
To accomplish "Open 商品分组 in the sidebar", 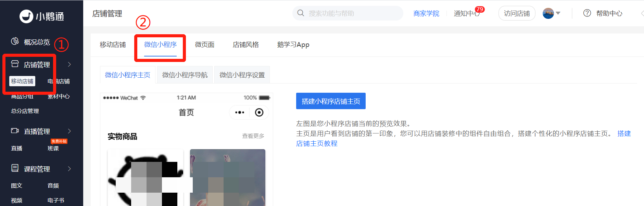I will (22, 96).
